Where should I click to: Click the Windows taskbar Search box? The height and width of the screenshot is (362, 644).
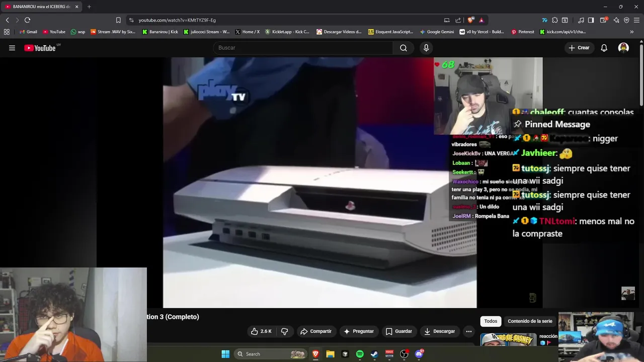point(271,354)
